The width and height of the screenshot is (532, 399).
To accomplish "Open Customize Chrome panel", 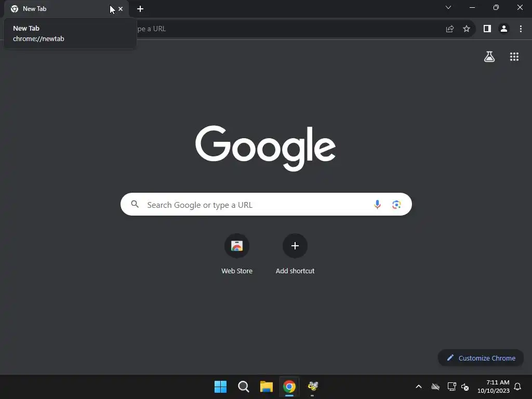I will click(x=481, y=358).
